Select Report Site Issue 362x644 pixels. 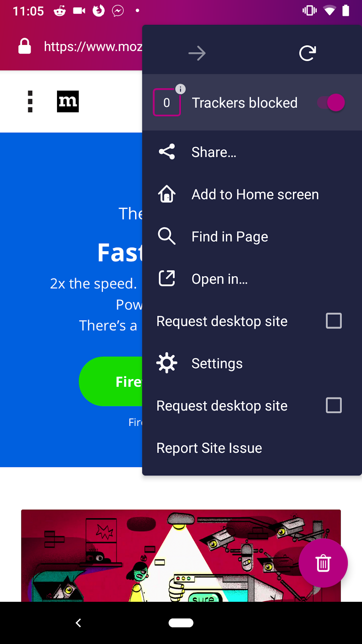(x=209, y=448)
